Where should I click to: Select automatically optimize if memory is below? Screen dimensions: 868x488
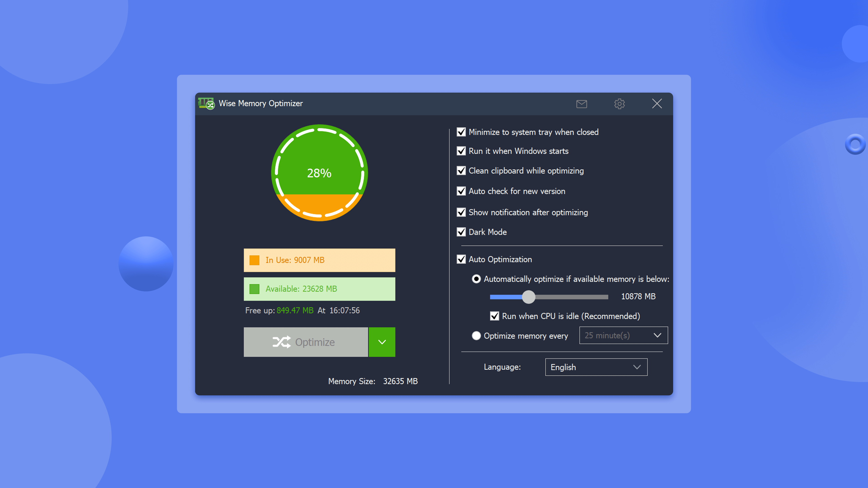[476, 279]
